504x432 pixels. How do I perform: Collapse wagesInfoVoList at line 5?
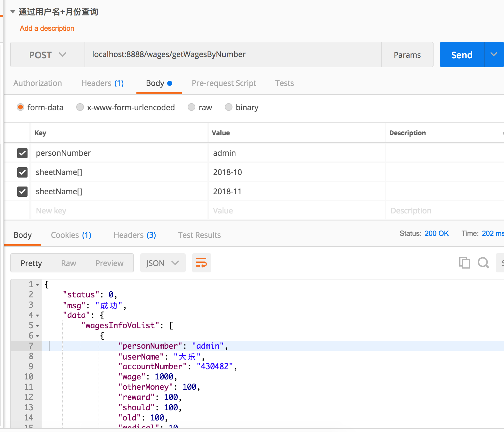pos(37,326)
